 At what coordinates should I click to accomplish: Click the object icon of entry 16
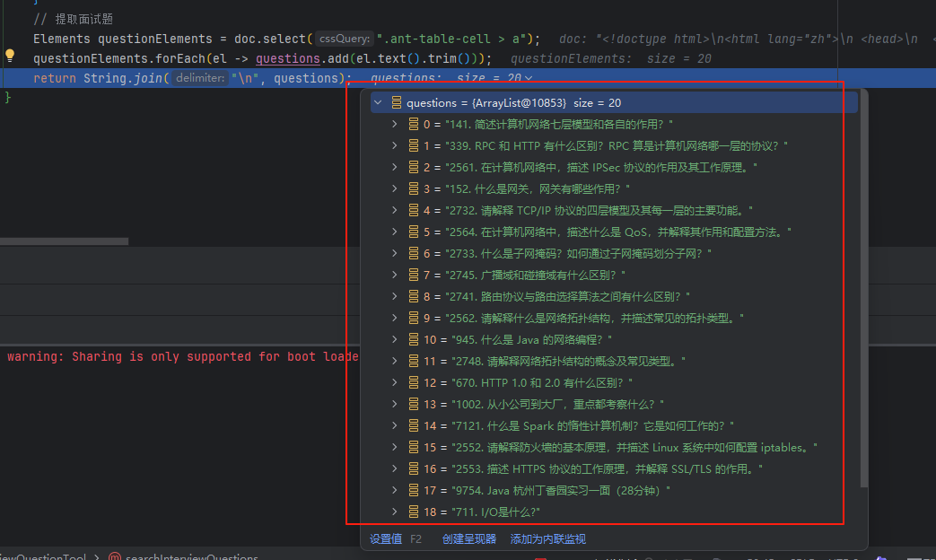tap(413, 468)
